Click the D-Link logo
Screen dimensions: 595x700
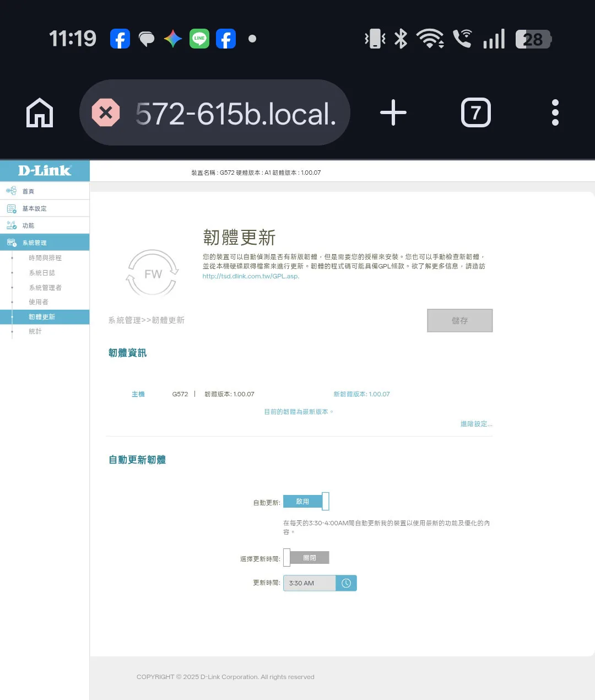tap(45, 170)
